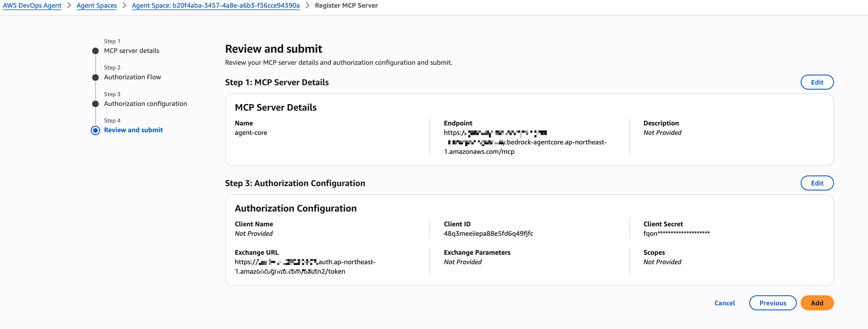
Task: Navigate to Agent Spaces via breadcrumb
Action: click(97, 5)
